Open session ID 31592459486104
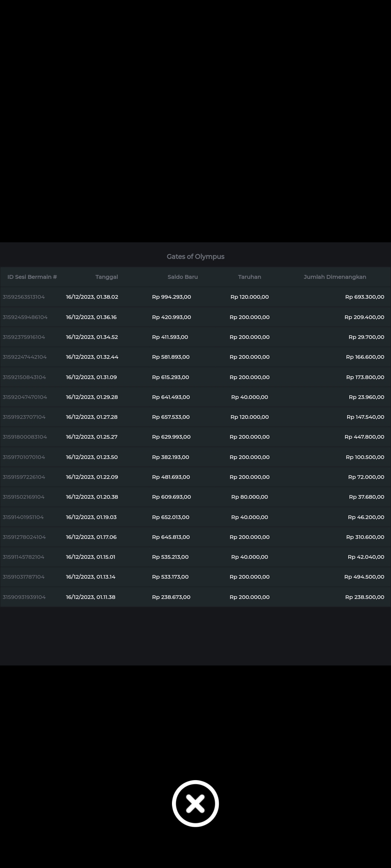 click(x=25, y=317)
